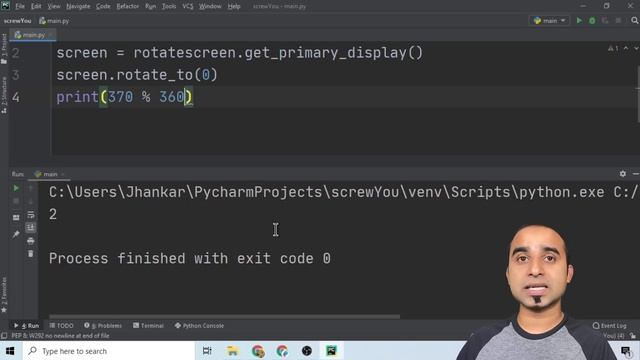Screen dimensions: 640x360
Task: Pin the Run tab with the pin icon
Action: tap(16, 234)
